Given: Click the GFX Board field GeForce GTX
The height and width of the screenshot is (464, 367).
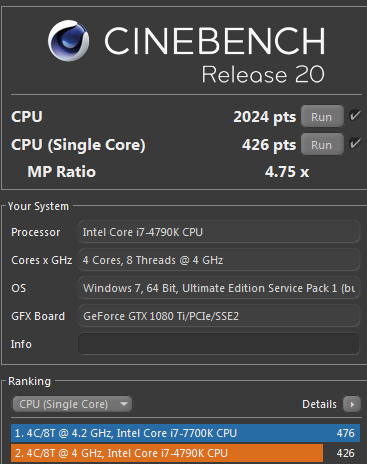Looking at the screenshot, I should (x=219, y=316).
